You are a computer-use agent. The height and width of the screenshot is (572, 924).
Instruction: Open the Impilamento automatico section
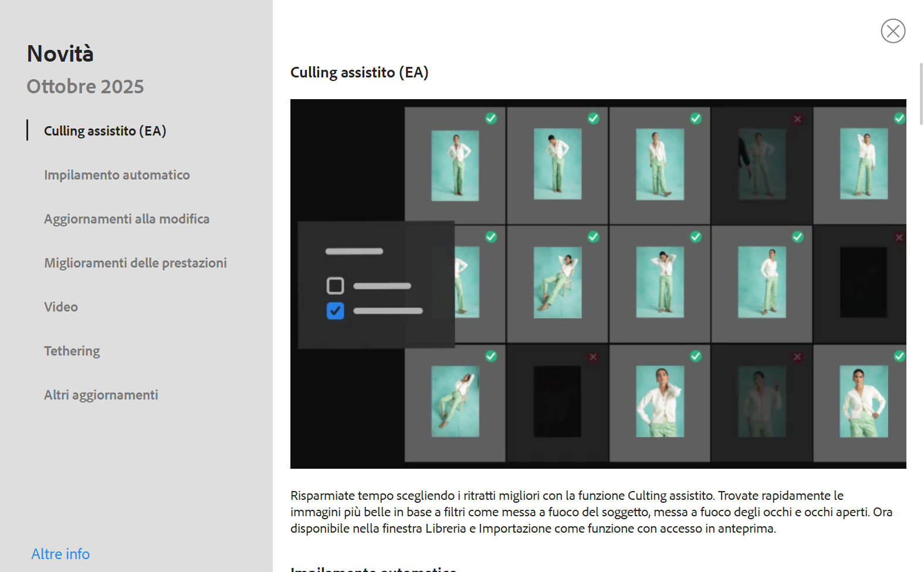tap(117, 175)
